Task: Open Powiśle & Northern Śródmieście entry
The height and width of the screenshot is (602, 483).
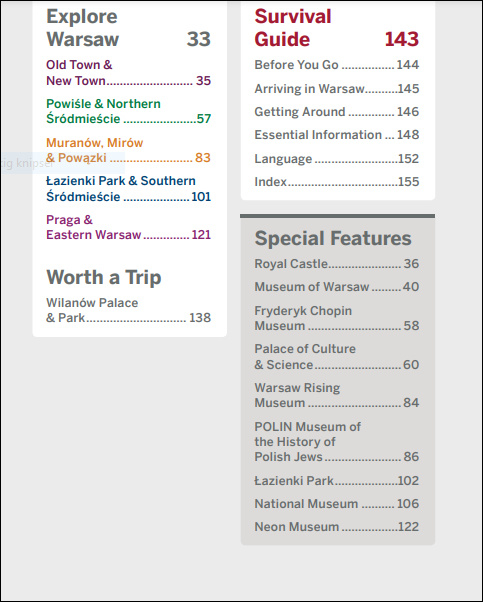Action: point(128,111)
